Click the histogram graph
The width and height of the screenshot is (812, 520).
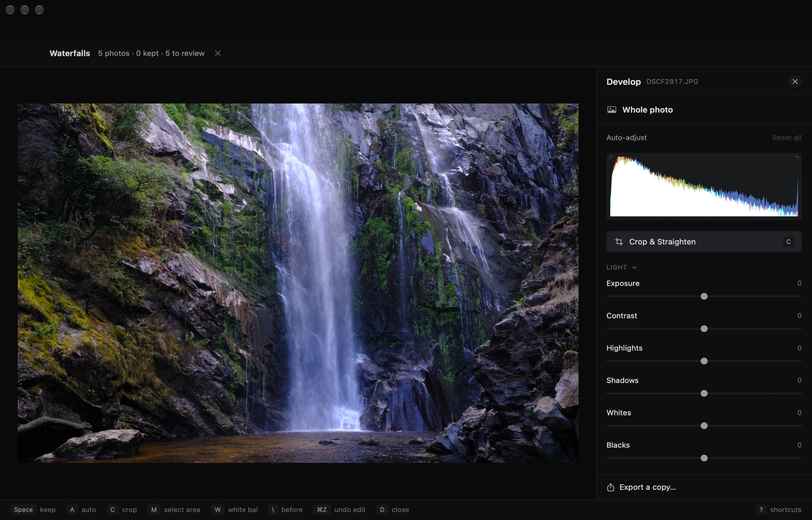tap(704, 186)
